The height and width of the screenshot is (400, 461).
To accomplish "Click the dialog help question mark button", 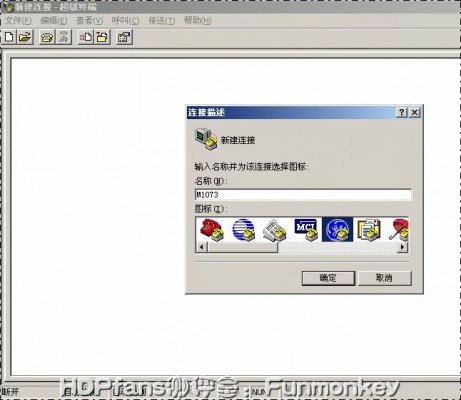I will click(402, 112).
